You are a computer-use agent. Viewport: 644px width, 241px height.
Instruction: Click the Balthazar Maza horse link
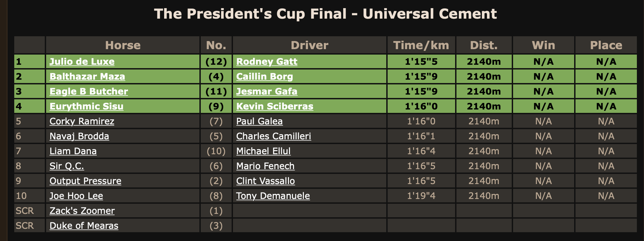(87, 77)
